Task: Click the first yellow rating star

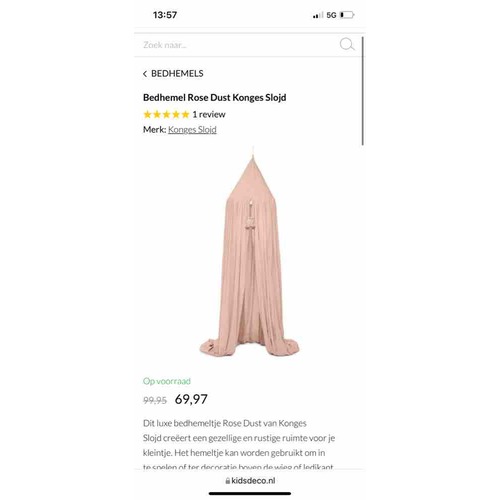Action: click(x=147, y=114)
